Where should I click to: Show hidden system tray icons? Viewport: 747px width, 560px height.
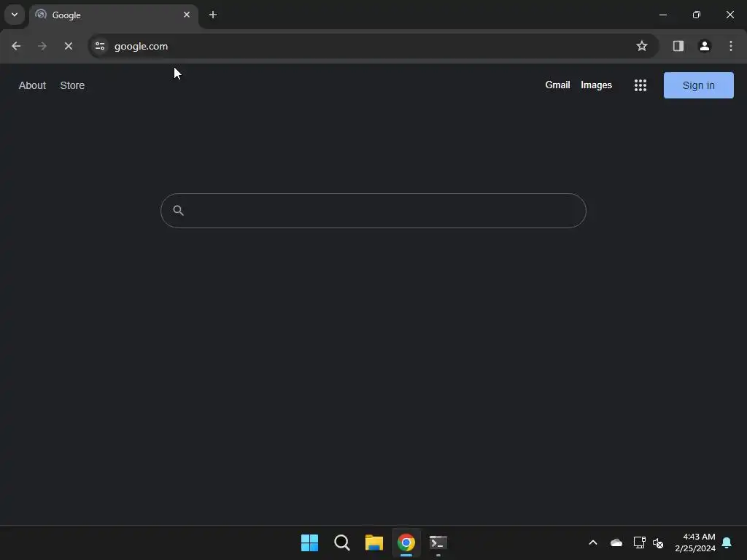click(593, 542)
